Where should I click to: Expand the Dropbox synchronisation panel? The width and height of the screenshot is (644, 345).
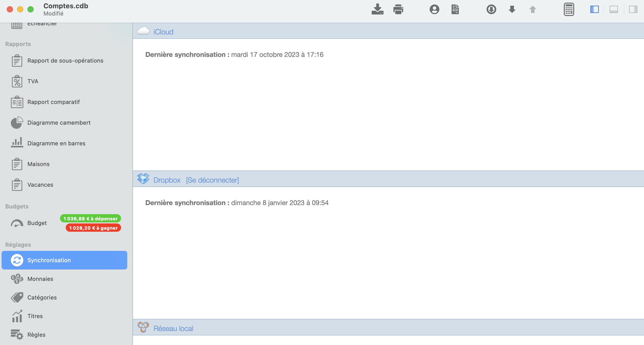166,179
